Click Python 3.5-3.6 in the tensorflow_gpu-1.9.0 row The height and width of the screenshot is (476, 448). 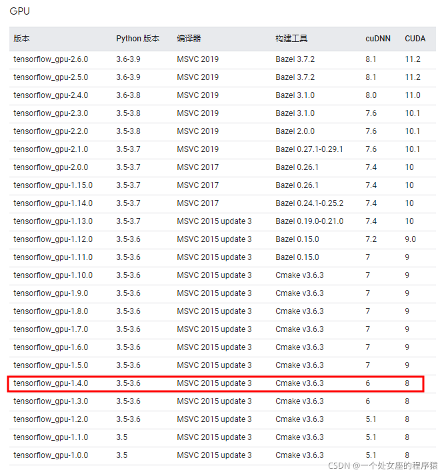coord(128,293)
